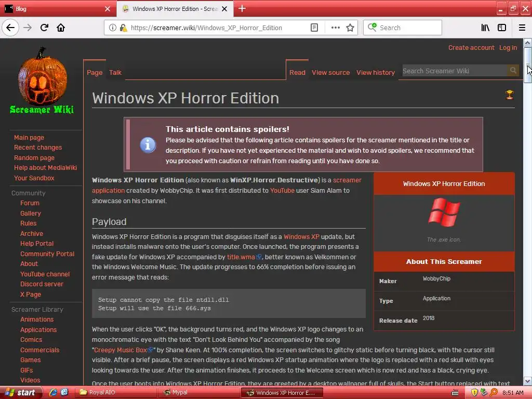Viewport: 532px width, 399px height.
Task: Click Create account link
Action: pyautogui.click(x=471, y=47)
